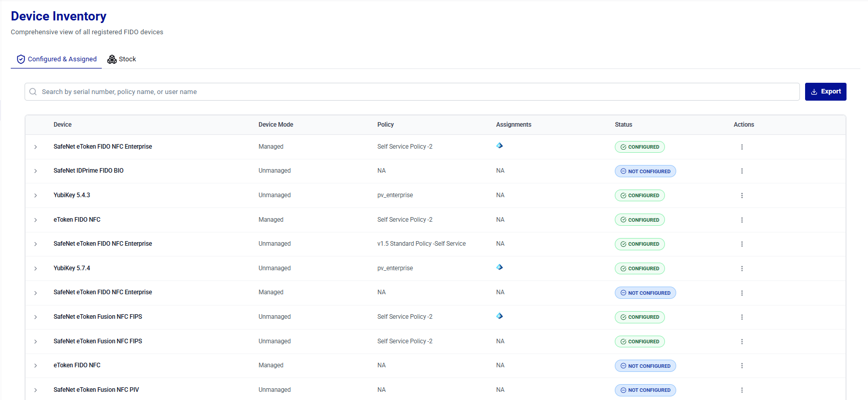Expand the SafeNet IDPrime FIDO BIO row

pyautogui.click(x=35, y=171)
